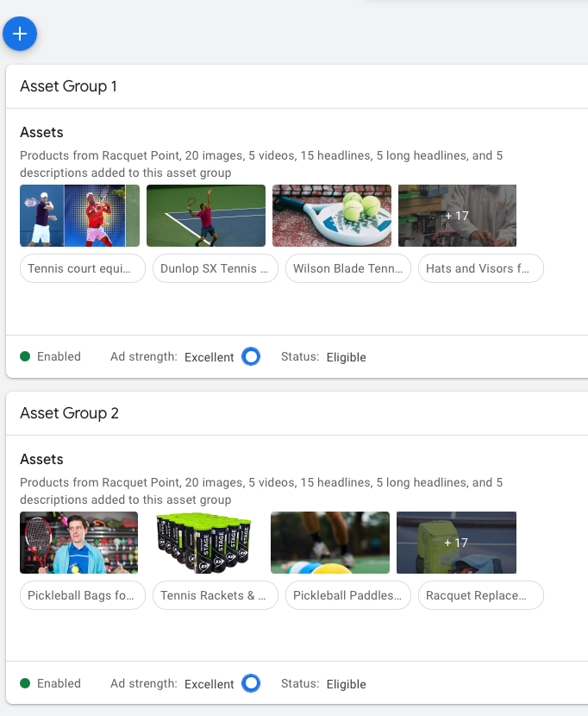Choose the 'Pickleball Paddles' chip
Screen dimensions: 588x716
348,595
